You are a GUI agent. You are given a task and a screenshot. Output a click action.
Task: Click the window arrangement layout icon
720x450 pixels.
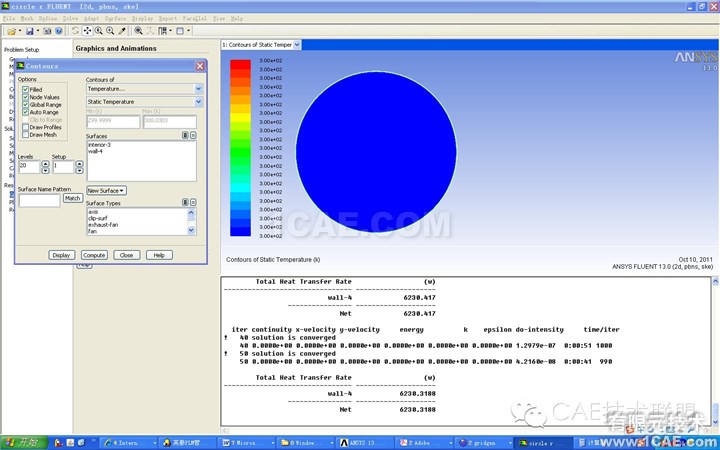click(x=163, y=31)
